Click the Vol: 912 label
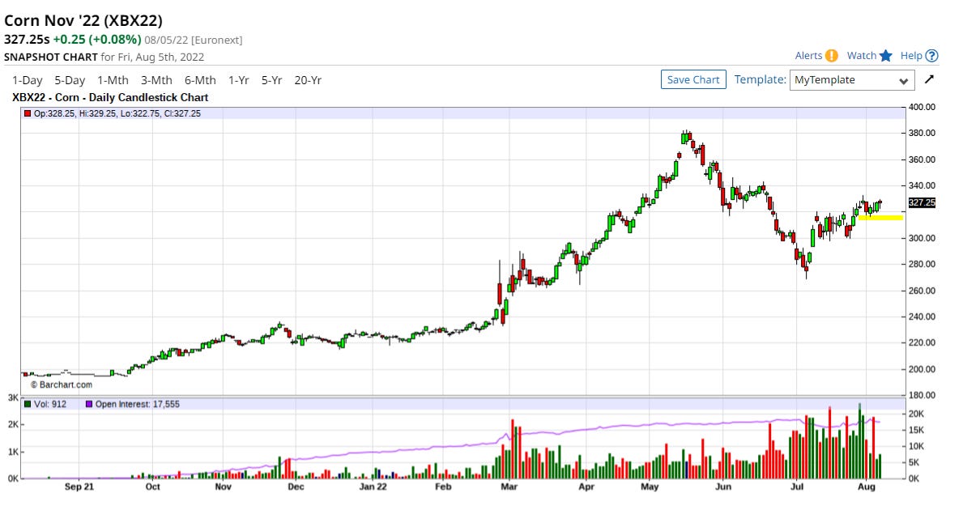Screen dimensions: 980x510 coord(49,404)
